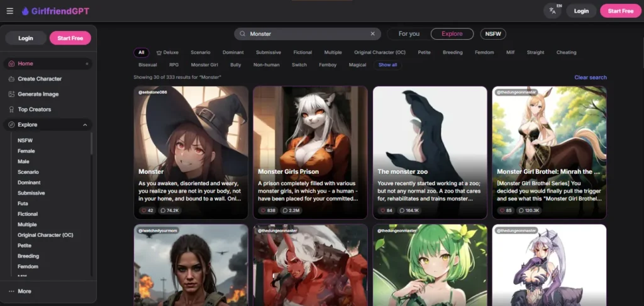This screenshot has width=644, height=306.
Task: Select the Non-human filter tag
Action: point(267,65)
